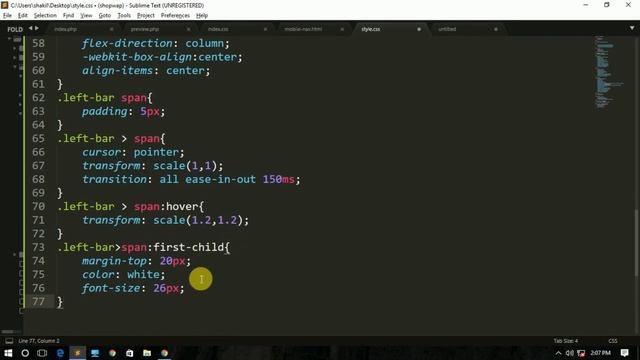This screenshot has width=640, height=360.
Task: Open the Preferences menu
Action: click(x=175, y=16)
